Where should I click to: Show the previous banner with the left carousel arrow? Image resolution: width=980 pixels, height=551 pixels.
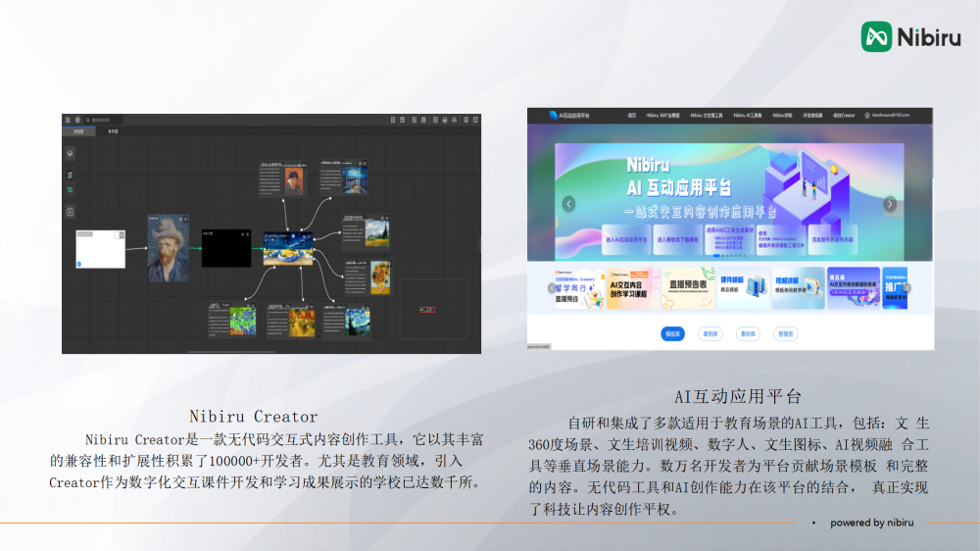tap(568, 204)
